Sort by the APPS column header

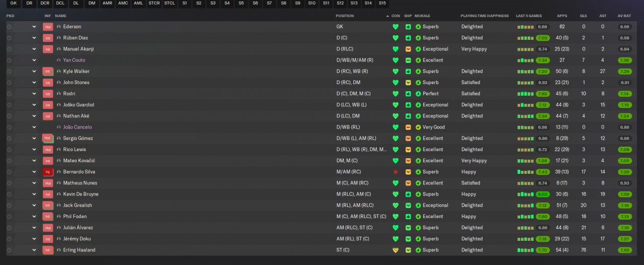point(562,16)
